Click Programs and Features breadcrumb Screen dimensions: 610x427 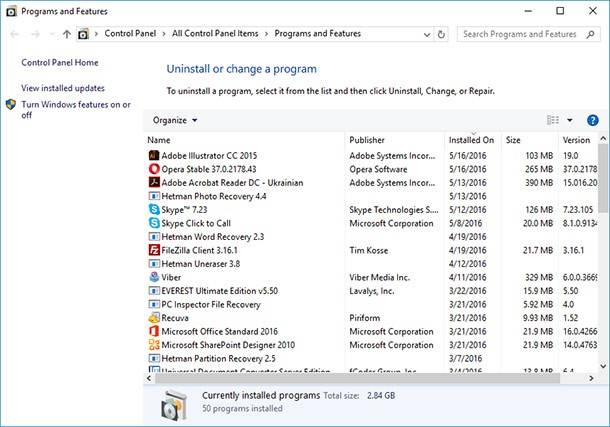click(x=318, y=34)
